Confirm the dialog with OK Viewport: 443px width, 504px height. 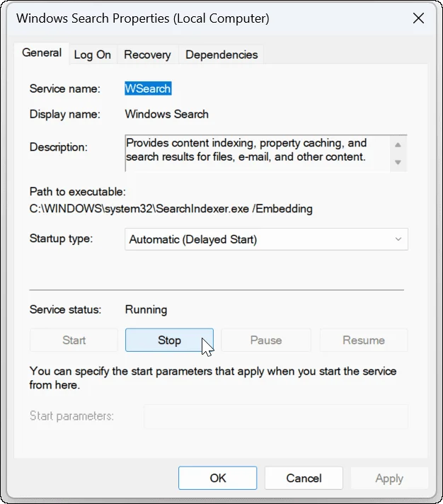coord(218,478)
